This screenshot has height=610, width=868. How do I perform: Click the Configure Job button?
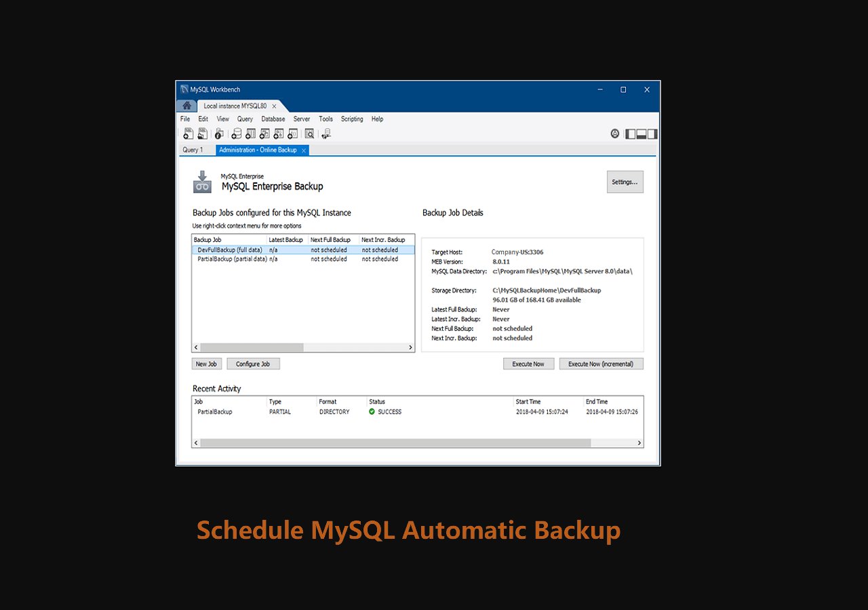[x=253, y=364]
